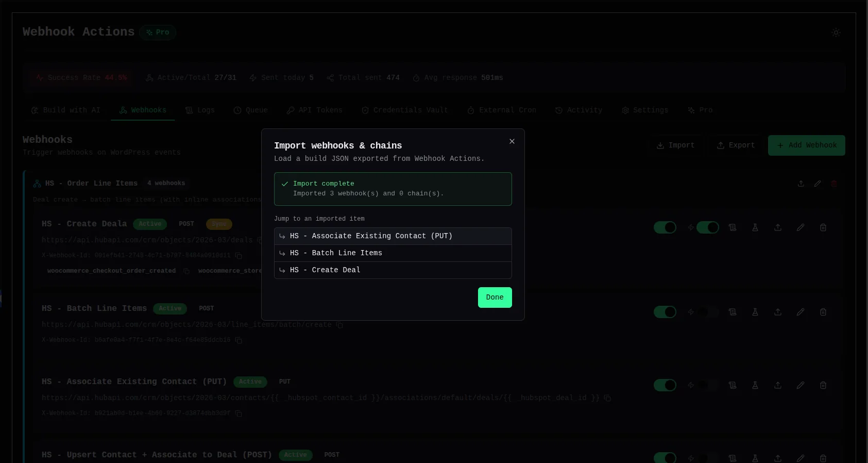This screenshot has height=463, width=868.
Task: Click the 'Sent today 5' stat
Action: (282, 78)
